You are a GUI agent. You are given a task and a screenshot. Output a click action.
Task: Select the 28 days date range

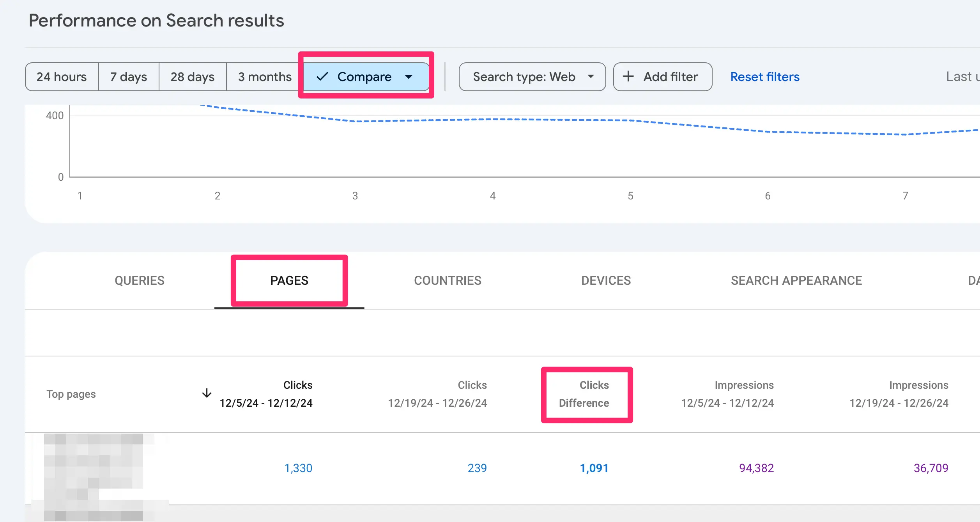point(193,77)
